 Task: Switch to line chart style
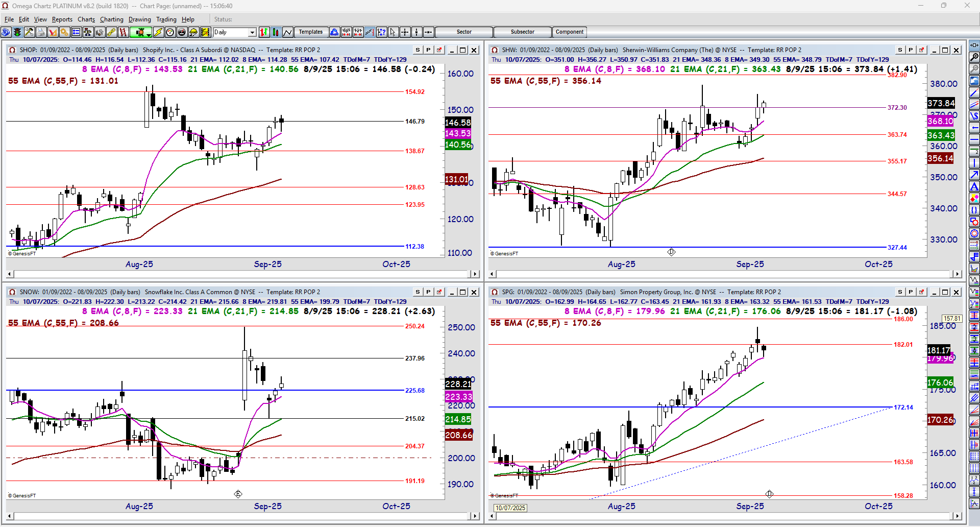coord(287,32)
